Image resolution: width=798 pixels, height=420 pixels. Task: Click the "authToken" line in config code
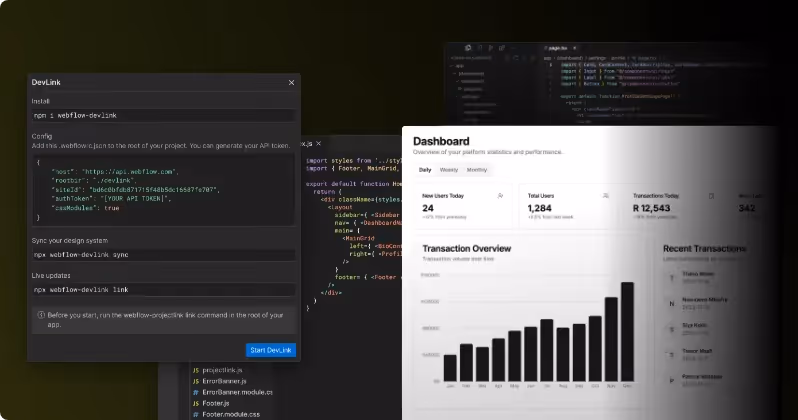tap(111, 199)
